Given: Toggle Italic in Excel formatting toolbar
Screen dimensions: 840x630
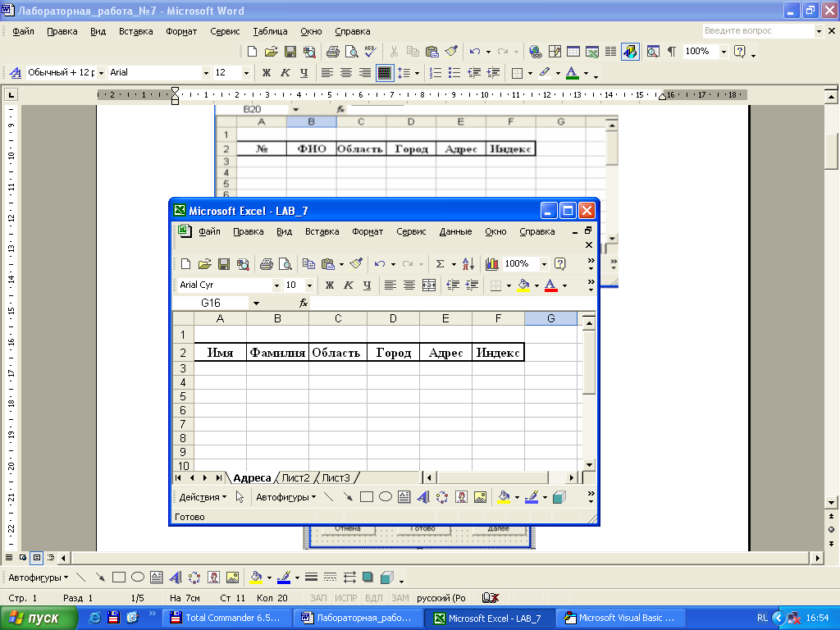Looking at the screenshot, I should [x=348, y=285].
